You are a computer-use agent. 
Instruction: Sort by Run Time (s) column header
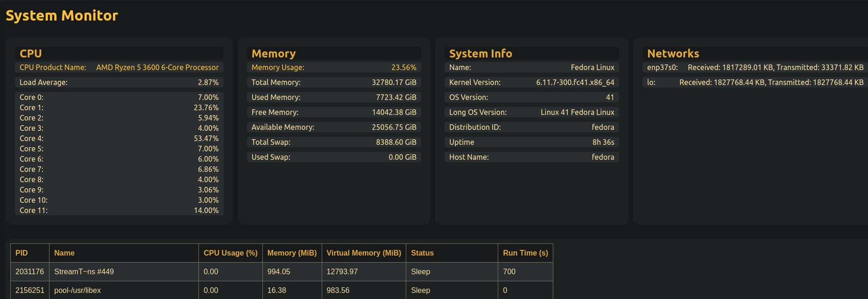tap(525, 253)
